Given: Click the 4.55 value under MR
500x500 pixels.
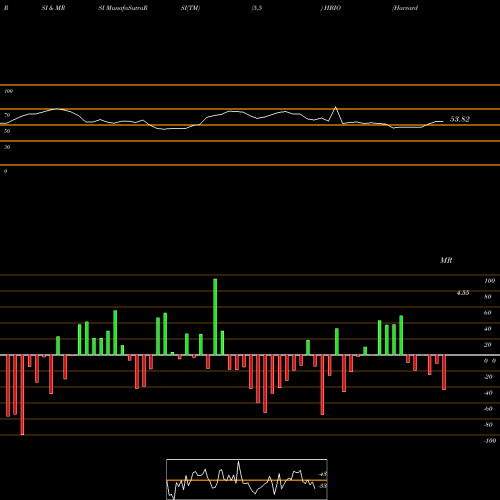Looking at the screenshot, I should click(463, 293).
